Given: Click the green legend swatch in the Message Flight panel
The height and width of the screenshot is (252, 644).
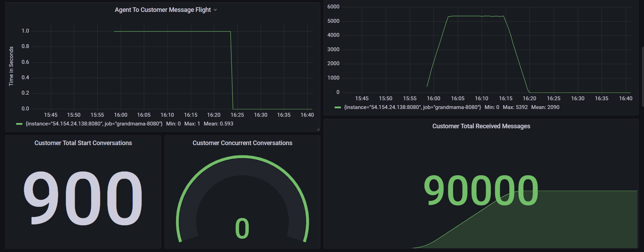Looking at the screenshot, I should [19, 124].
